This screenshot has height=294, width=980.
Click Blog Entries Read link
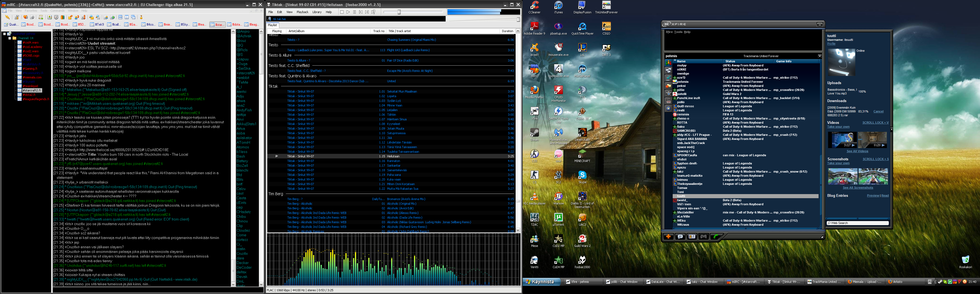885,195
